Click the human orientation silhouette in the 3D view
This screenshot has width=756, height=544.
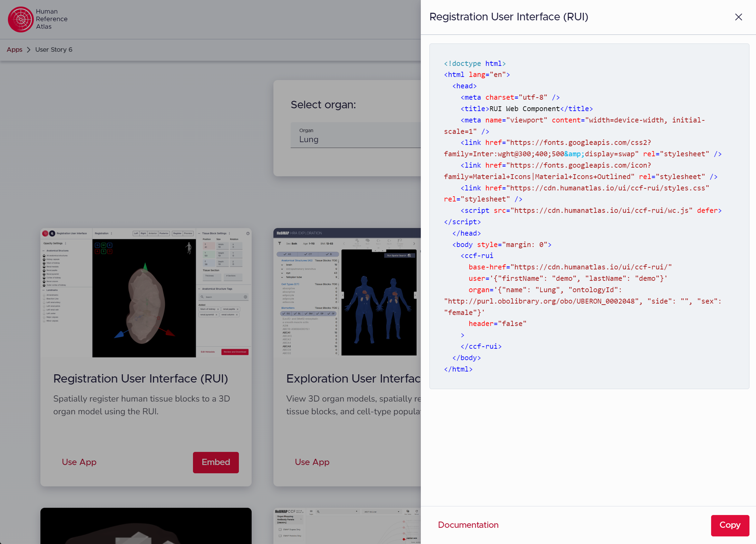coord(189,248)
